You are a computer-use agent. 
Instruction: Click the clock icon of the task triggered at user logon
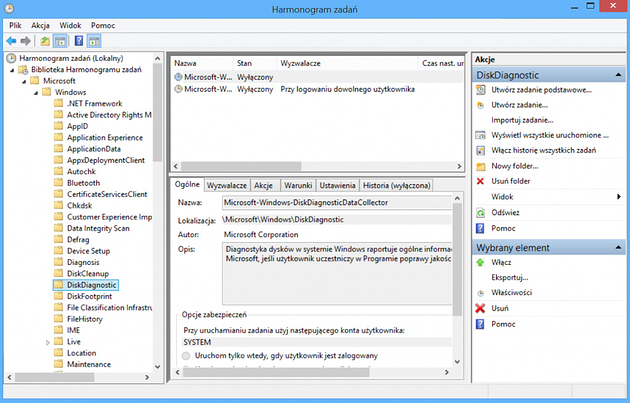(178, 89)
